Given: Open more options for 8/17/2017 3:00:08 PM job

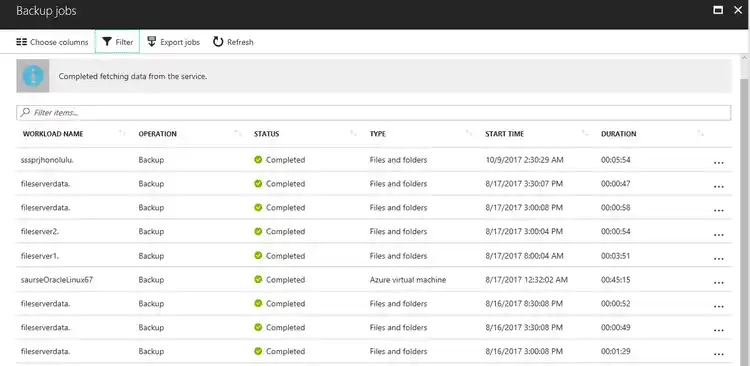Looking at the screenshot, I should [718, 211].
